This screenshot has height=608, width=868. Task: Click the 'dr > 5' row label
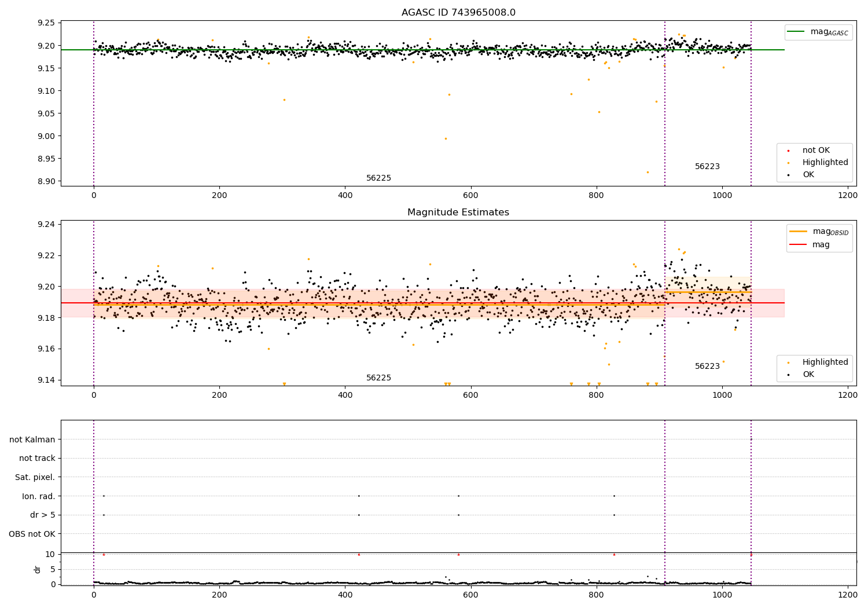43,515
